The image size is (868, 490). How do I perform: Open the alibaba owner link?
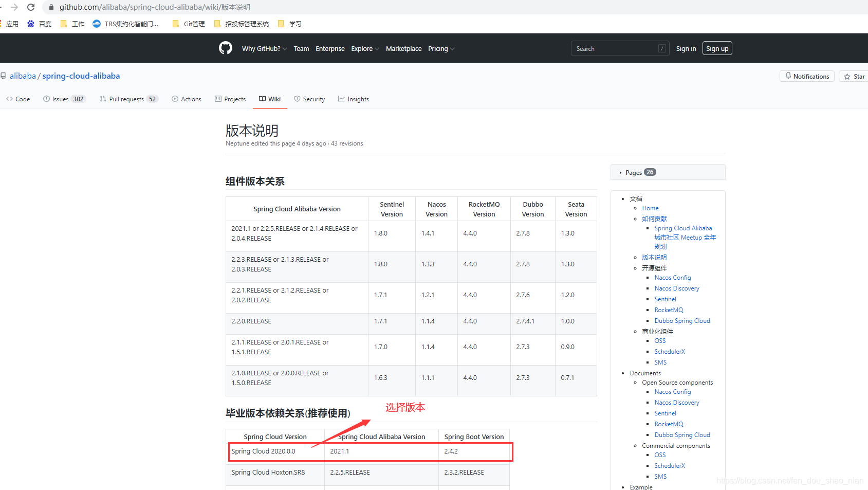click(23, 76)
